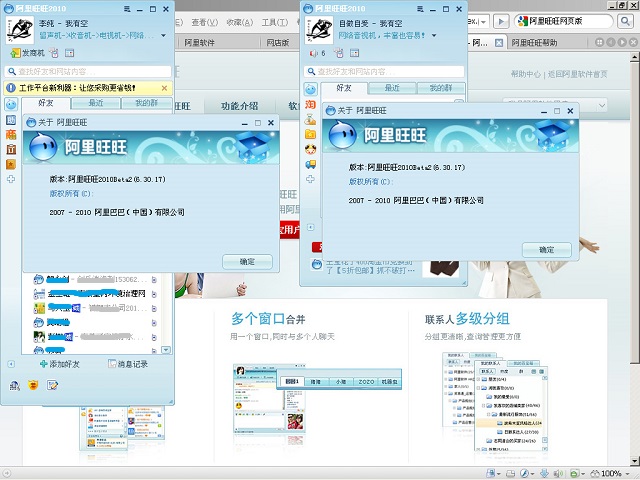
Task: Open 收藏(A) menu in browser
Action: click(240, 23)
